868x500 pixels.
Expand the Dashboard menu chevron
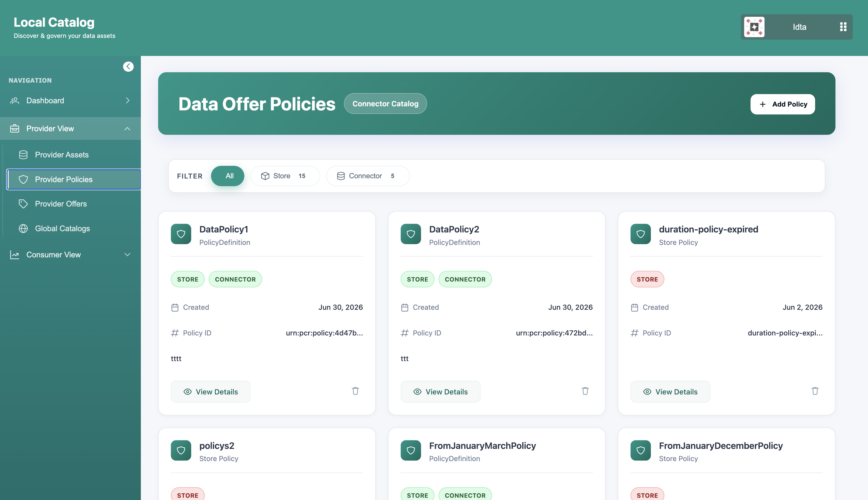(127, 101)
